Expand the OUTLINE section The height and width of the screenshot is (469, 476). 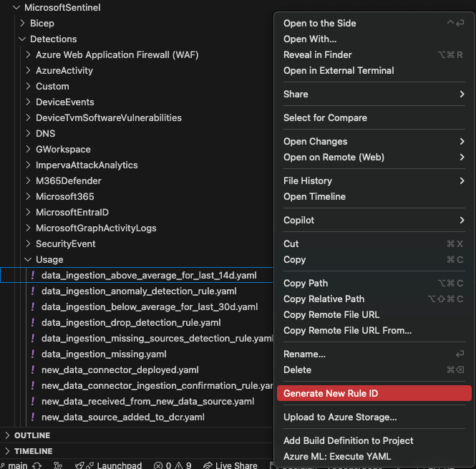coord(8,435)
